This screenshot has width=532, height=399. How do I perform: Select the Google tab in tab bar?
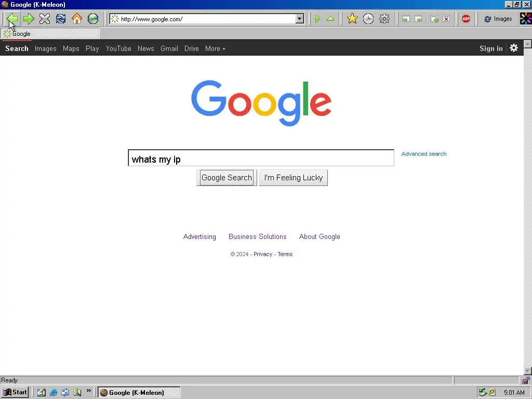[50, 34]
